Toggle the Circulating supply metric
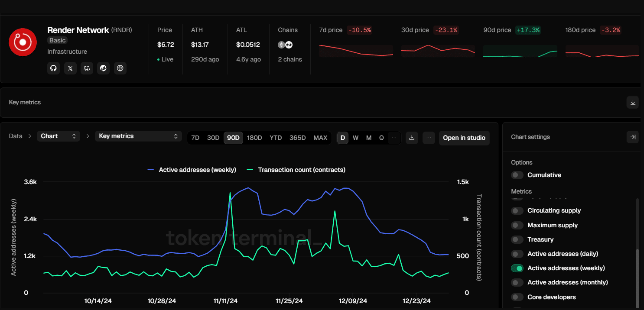This screenshot has width=644, height=310. [x=517, y=211]
